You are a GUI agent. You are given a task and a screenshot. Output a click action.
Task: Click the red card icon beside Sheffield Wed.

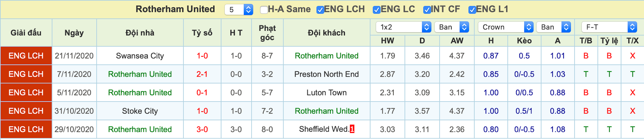click(x=352, y=129)
